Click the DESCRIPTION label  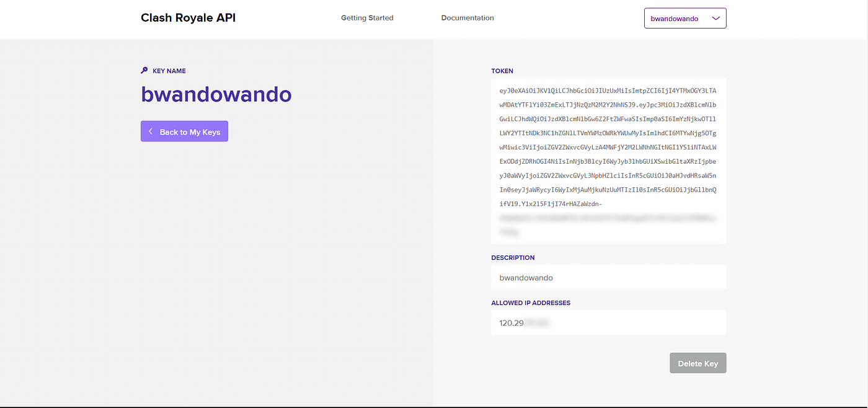(x=513, y=257)
